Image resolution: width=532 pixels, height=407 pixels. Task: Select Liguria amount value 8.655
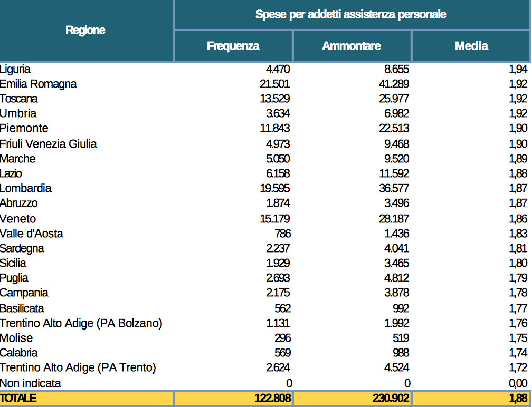(x=397, y=69)
